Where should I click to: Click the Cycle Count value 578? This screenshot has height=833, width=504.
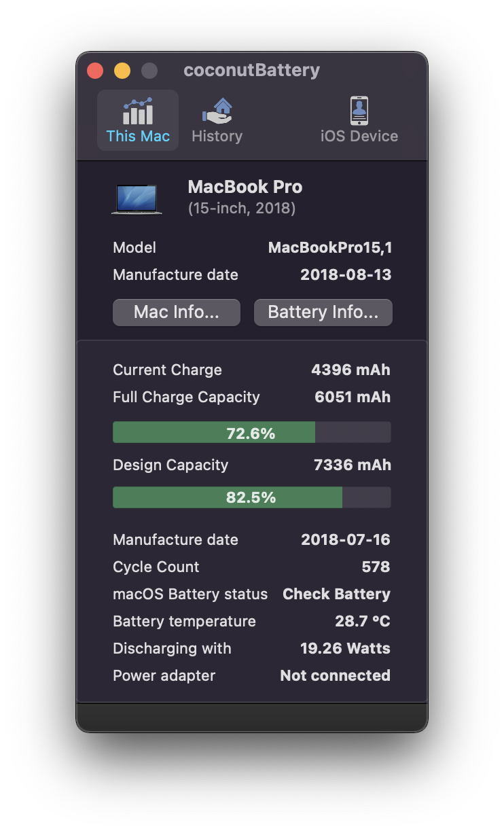point(376,567)
